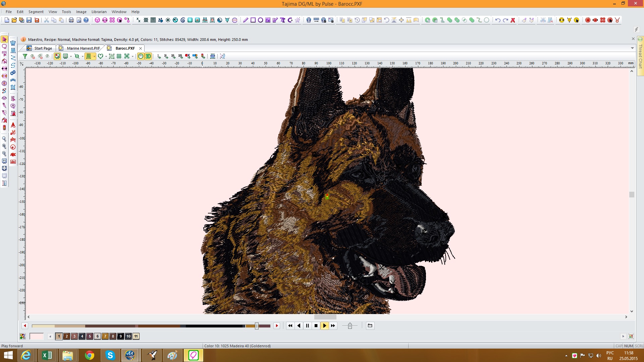Select the Star shape tool
The width and height of the screenshot is (644, 362).
pyautogui.click(x=298, y=20)
